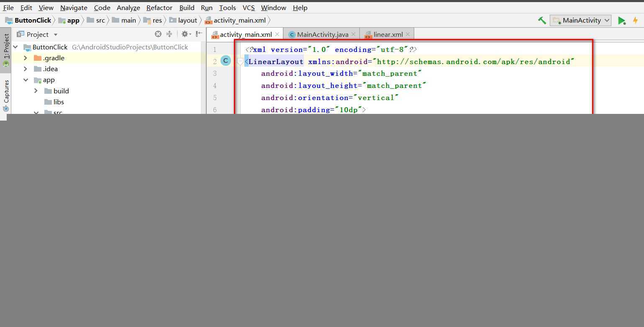Expand the .gradle folder

point(26,58)
